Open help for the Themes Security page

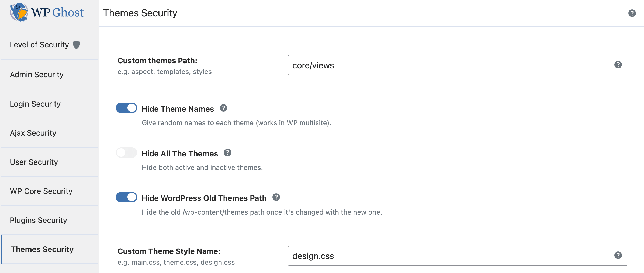pyautogui.click(x=632, y=13)
